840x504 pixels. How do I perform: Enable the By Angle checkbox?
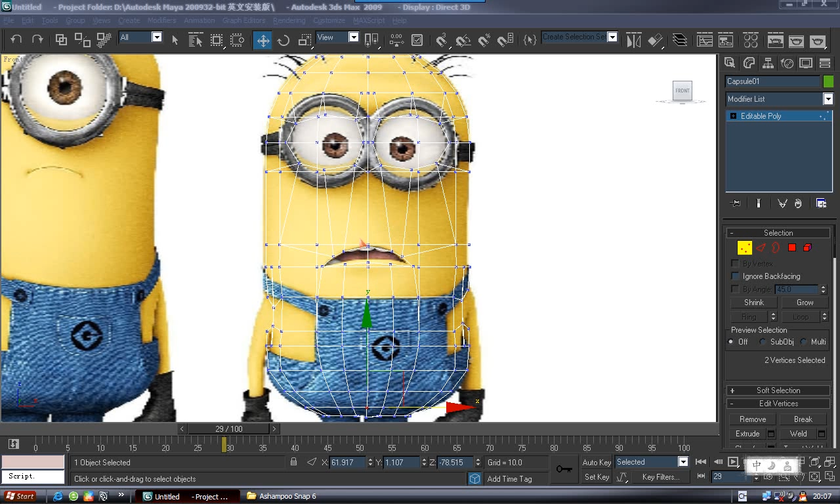[735, 289]
